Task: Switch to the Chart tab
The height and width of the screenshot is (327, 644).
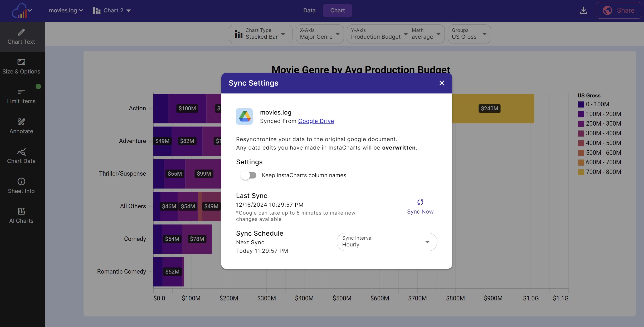Action: pyautogui.click(x=338, y=11)
